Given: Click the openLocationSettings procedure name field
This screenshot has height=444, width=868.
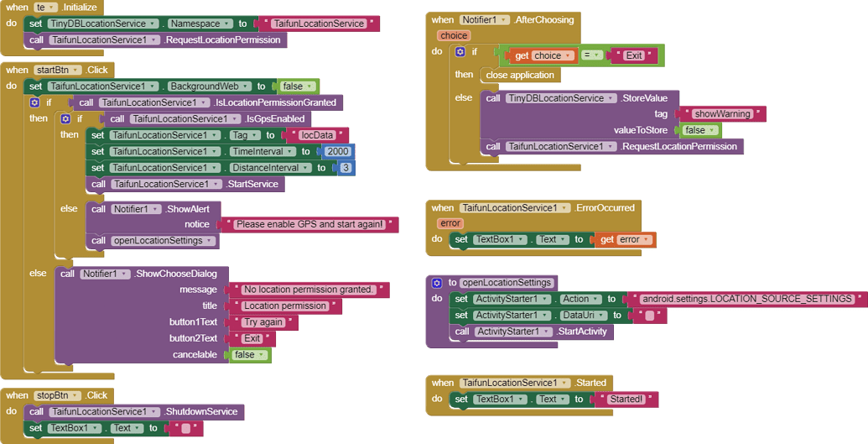Looking at the screenshot, I should [507, 283].
